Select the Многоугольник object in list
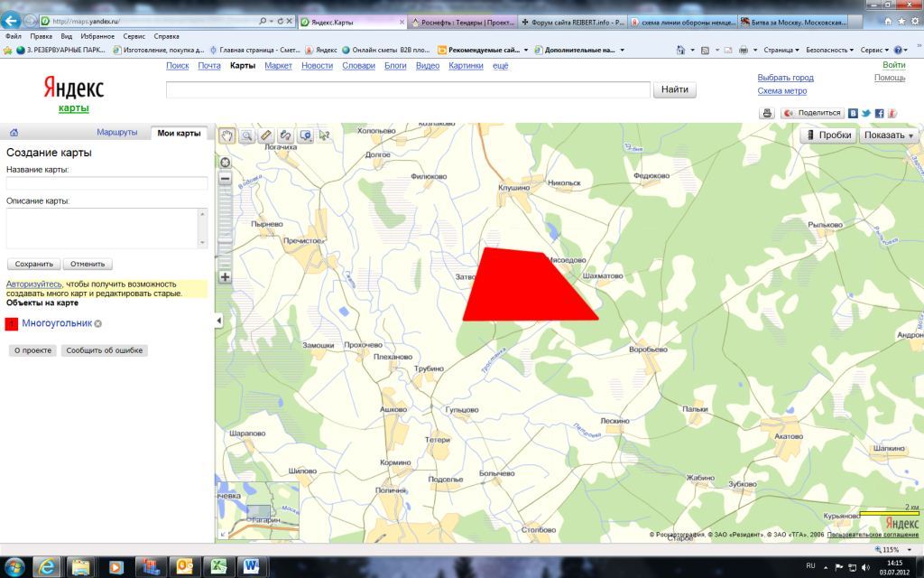 (x=57, y=323)
